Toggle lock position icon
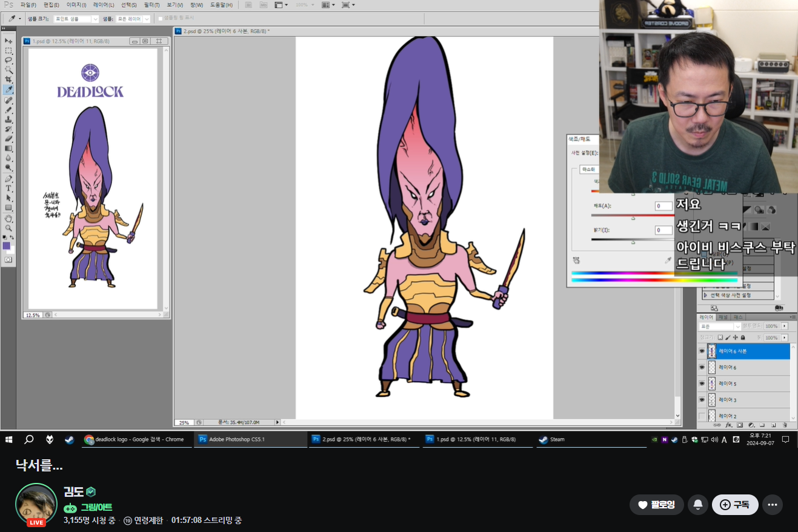The width and height of the screenshot is (798, 532). point(735,337)
